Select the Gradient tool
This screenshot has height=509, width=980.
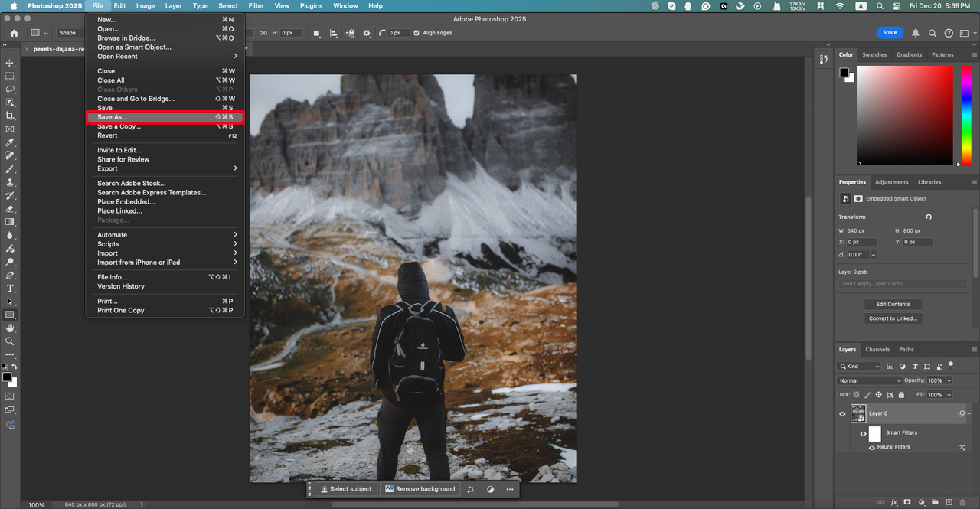pos(10,222)
